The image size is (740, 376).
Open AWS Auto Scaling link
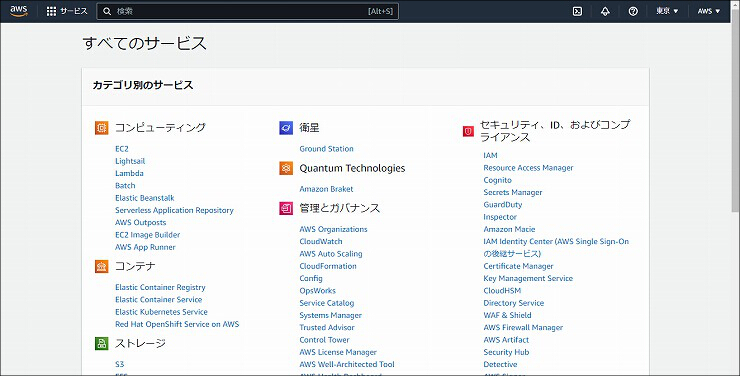331,254
